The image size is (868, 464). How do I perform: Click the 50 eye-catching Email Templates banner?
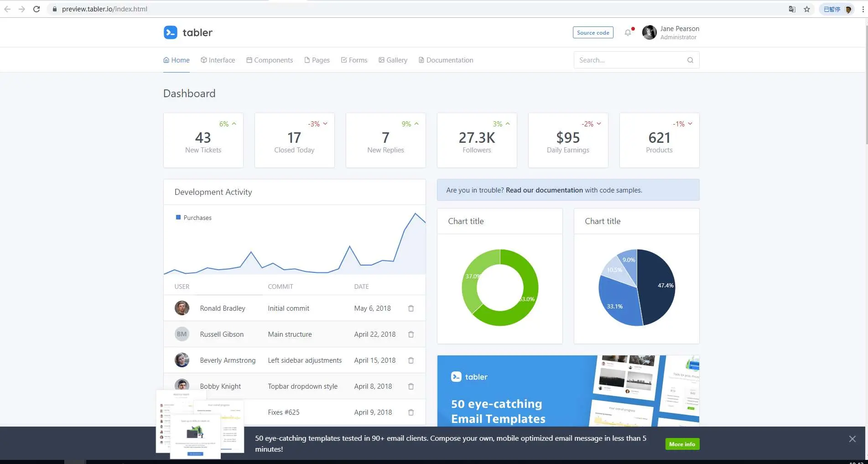tap(568, 391)
